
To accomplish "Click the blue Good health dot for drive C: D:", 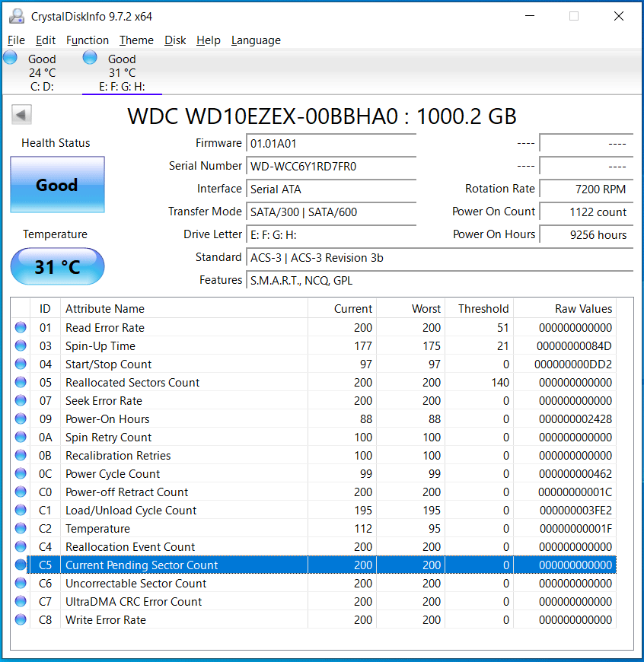I will pyautogui.click(x=10, y=56).
